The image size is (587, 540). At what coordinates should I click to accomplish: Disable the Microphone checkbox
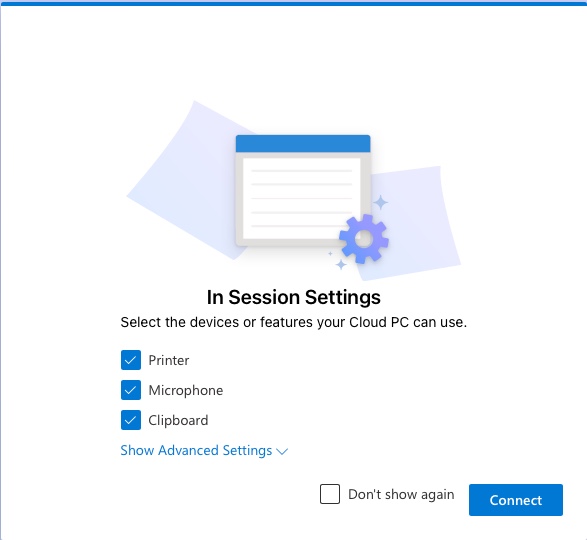(x=131, y=390)
